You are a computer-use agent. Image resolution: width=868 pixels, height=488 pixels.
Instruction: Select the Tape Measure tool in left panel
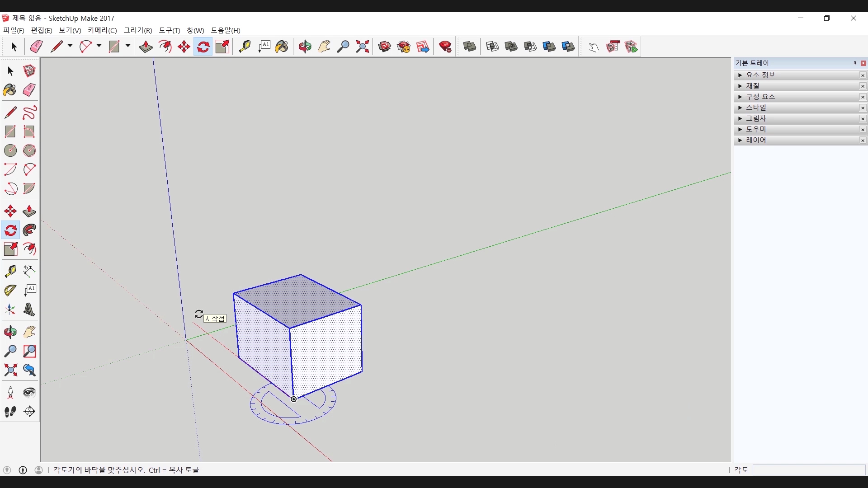tap(10, 271)
